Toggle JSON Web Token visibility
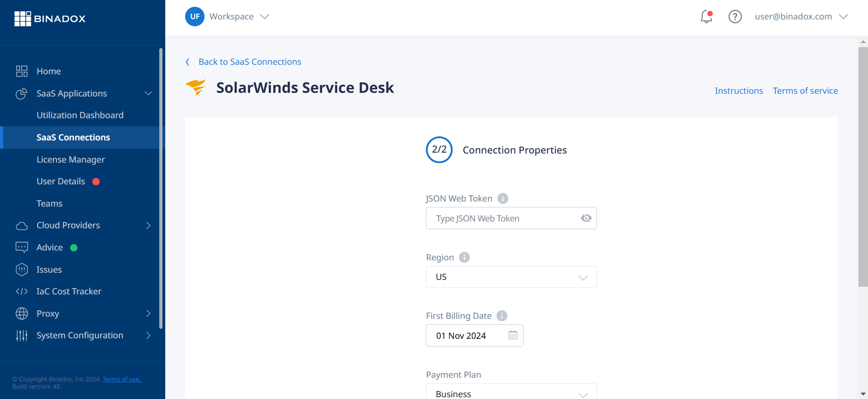The height and width of the screenshot is (399, 868). (x=586, y=218)
